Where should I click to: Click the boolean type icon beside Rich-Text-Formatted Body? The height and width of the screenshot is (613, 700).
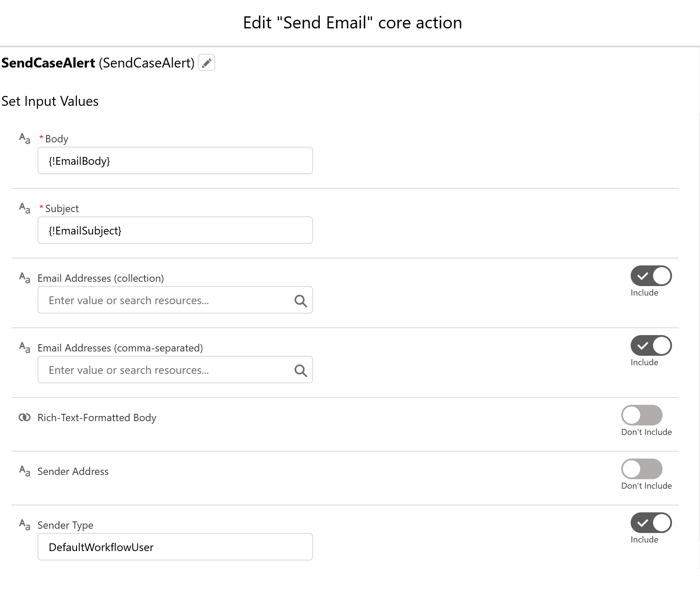pos(25,417)
